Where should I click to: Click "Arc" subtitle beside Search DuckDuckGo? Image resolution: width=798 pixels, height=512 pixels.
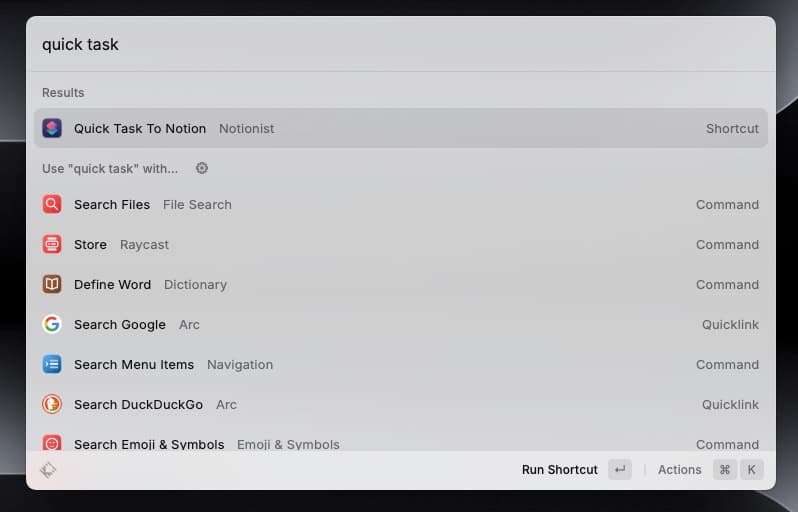(226, 405)
